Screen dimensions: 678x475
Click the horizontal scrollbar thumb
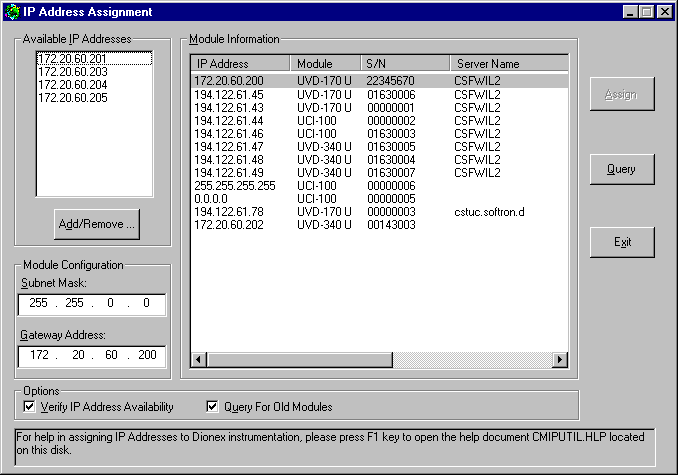(x=299, y=360)
